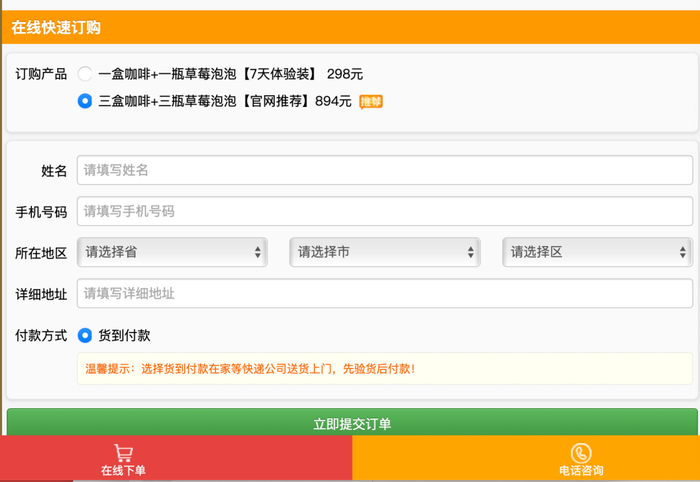Viewport: 700px width, 482px height.
Task: Click the phone consultation icon
Action: 581,453
